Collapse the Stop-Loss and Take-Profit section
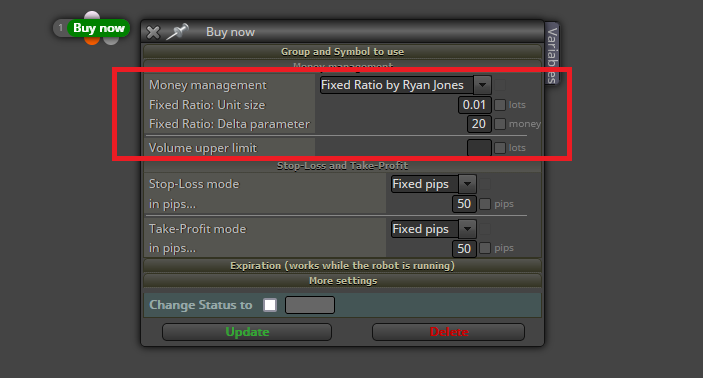Screen dimensions: 703x378 (343, 166)
